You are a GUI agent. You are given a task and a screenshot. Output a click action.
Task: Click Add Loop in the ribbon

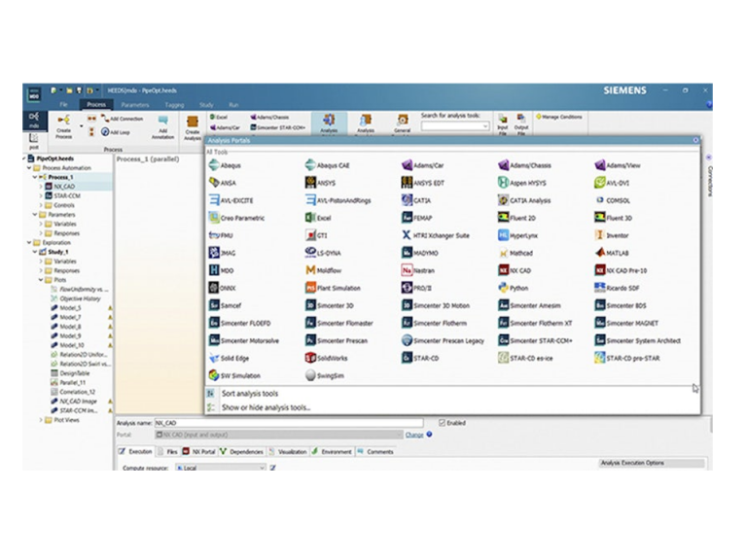coord(116,132)
